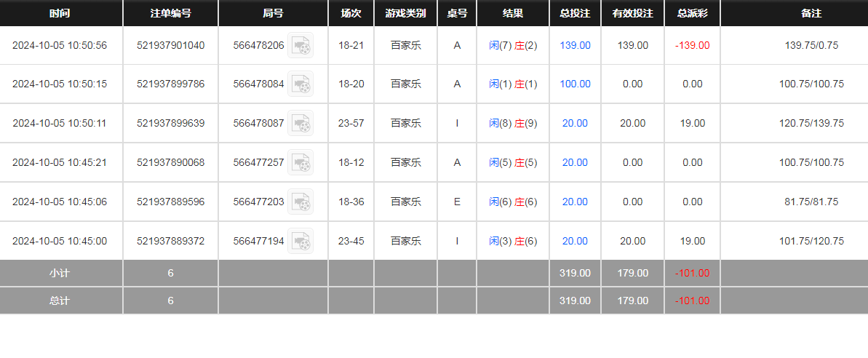Click replay icon beside round 566477194

click(x=300, y=242)
